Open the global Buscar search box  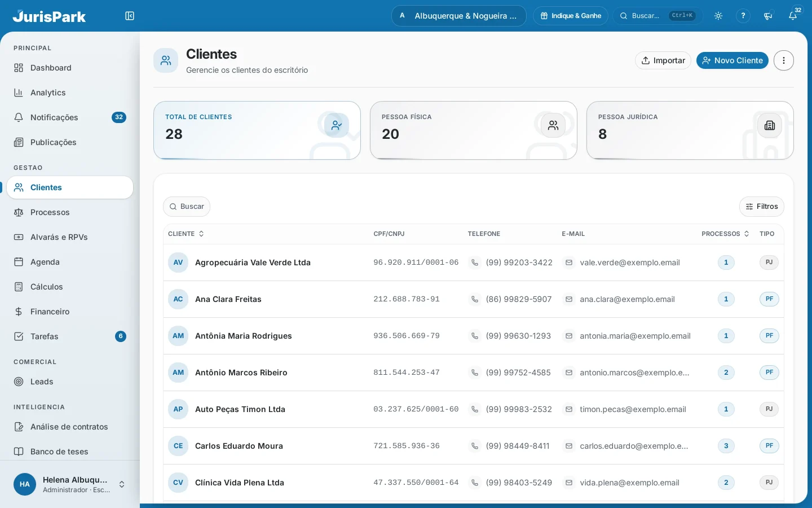(x=657, y=16)
